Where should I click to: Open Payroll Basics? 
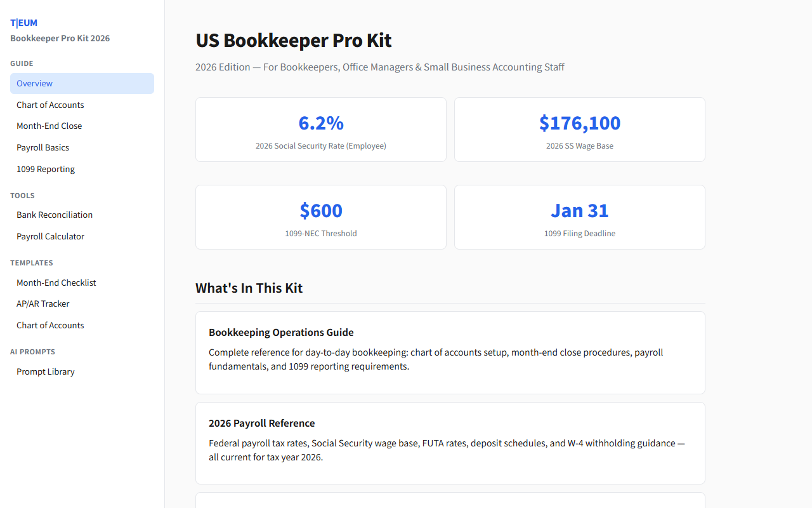[43, 147]
